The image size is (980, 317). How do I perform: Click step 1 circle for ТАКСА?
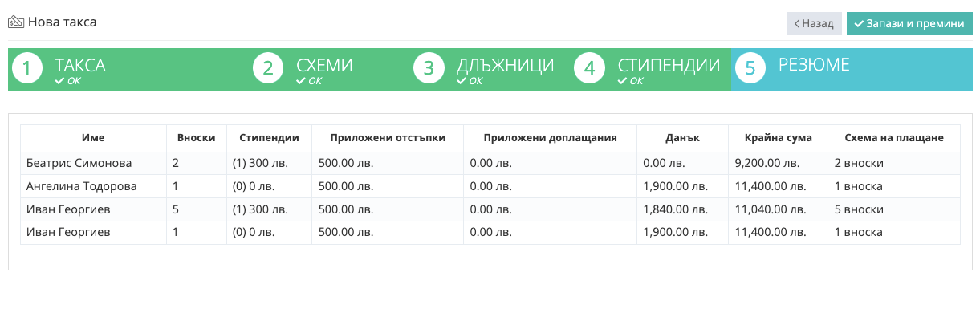coord(27,69)
